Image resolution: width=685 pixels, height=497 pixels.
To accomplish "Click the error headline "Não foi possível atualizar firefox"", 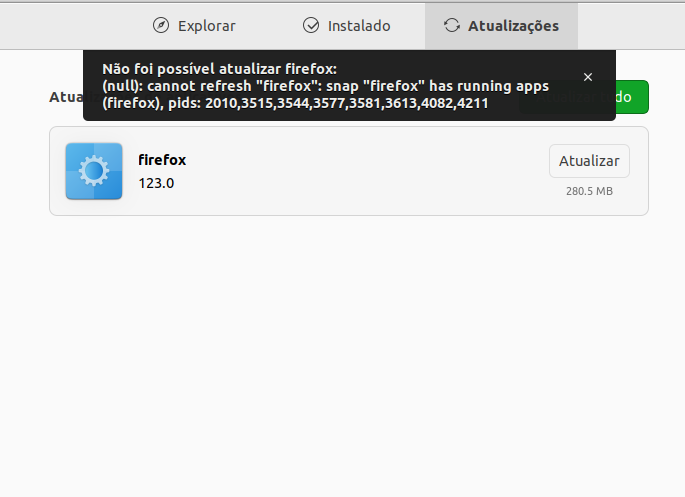I will [x=220, y=68].
